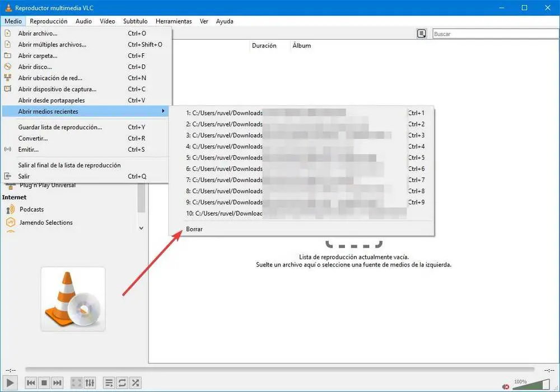Open recent media item 8
560x392 pixels.
click(x=301, y=191)
